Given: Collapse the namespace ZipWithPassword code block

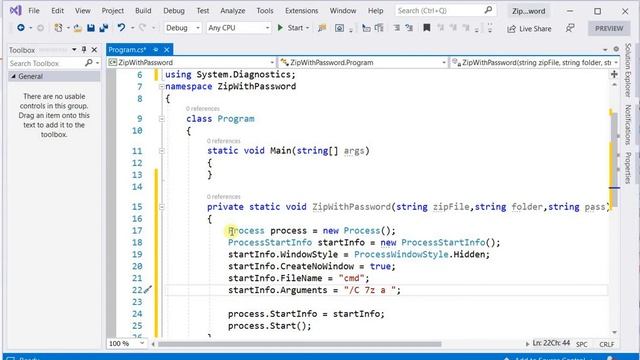Looking at the screenshot, I should coord(162,87).
